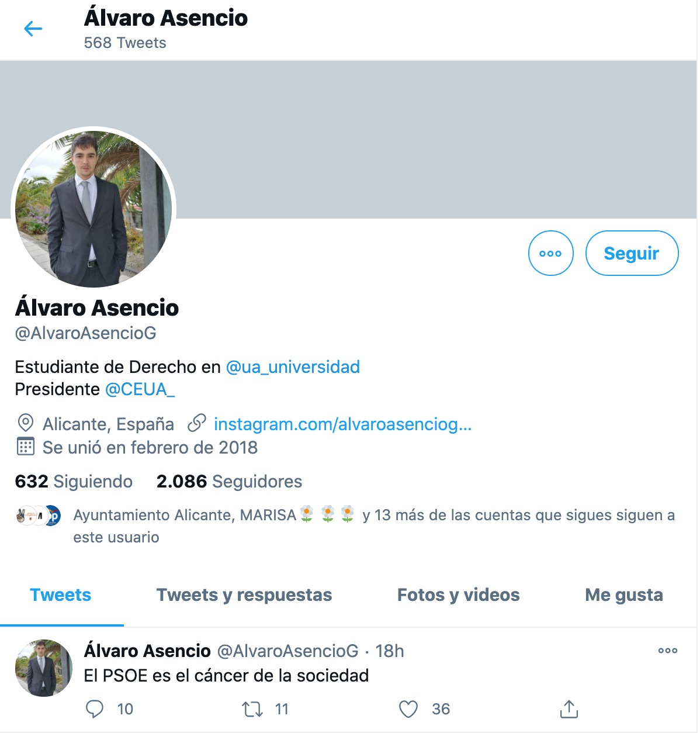The height and width of the screenshot is (733, 700).
Task: Select the Tweets tab
Action: pyautogui.click(x=61, y=595)
